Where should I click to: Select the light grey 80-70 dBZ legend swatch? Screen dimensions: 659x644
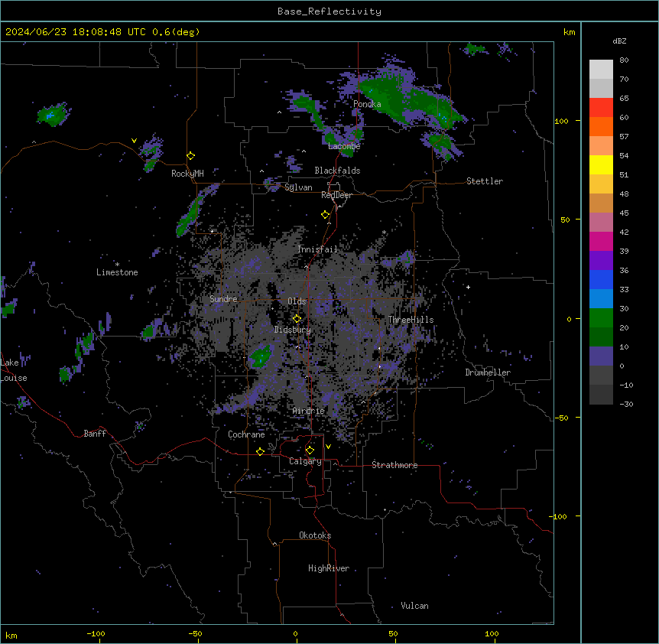601,70
